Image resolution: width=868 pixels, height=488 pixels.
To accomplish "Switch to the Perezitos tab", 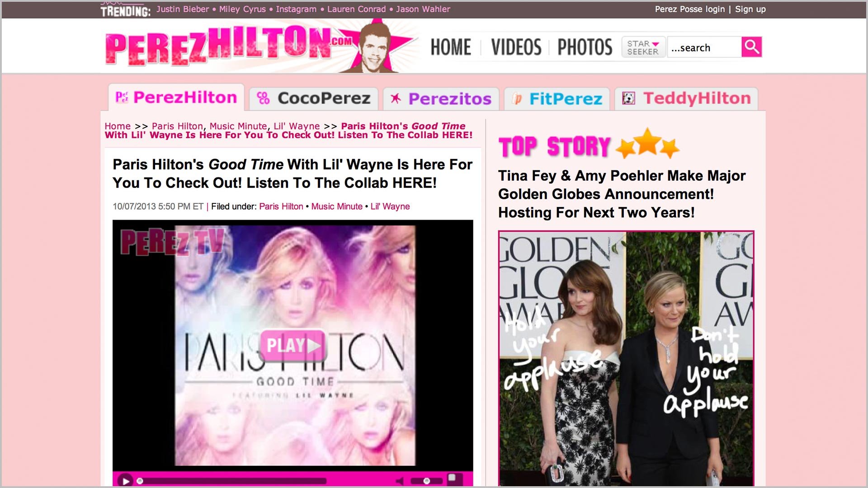I will pos(441,99).
